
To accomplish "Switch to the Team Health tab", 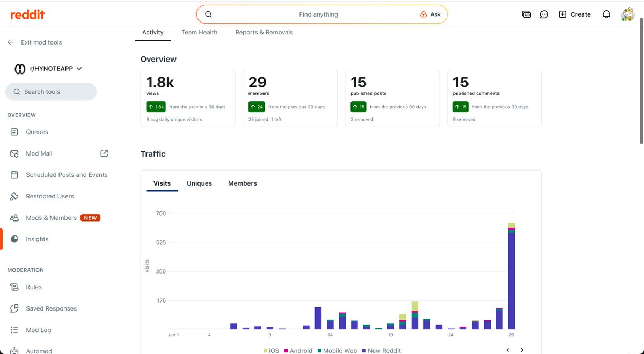I will (199, 32).
